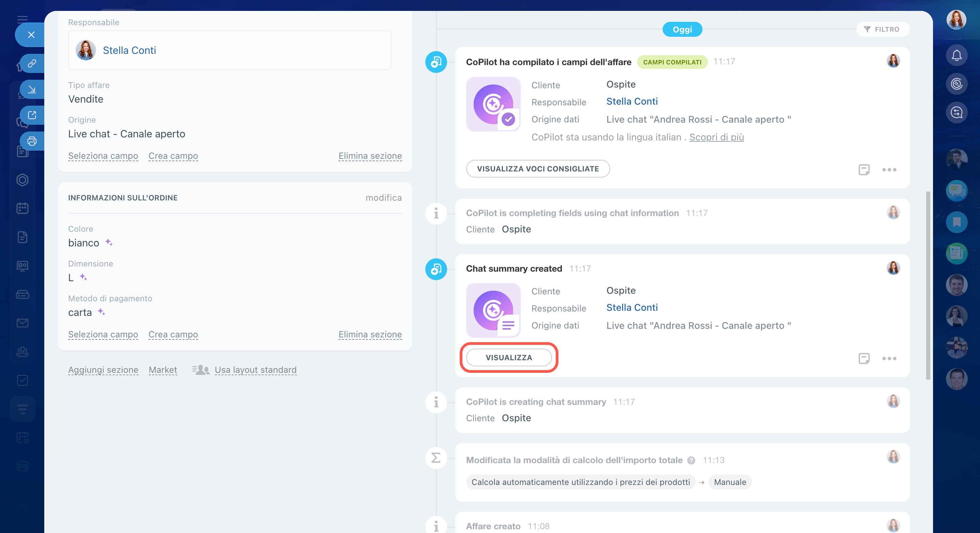Click Aggiungi sezione link
980x533 pixels.
(103, 370)
